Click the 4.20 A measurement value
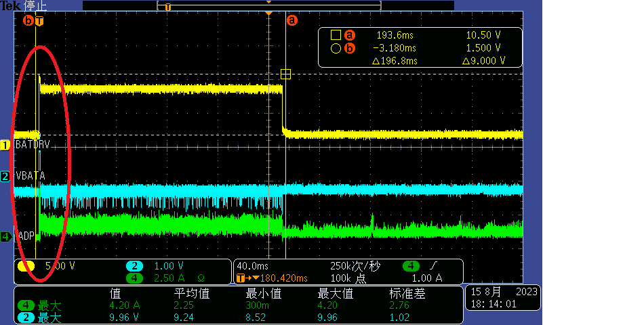 tap(125, 305)
